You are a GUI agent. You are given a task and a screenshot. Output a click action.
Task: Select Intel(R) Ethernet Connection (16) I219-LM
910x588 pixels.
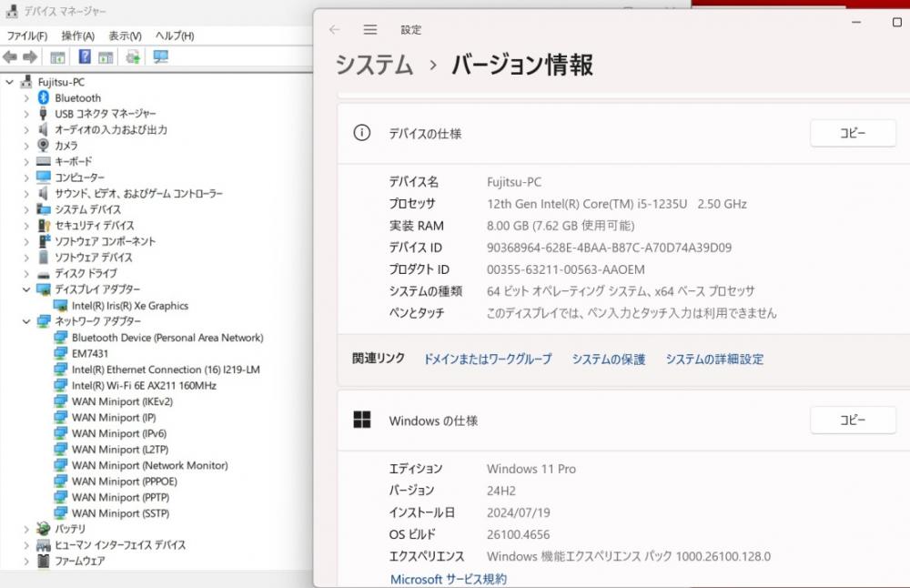166,370
